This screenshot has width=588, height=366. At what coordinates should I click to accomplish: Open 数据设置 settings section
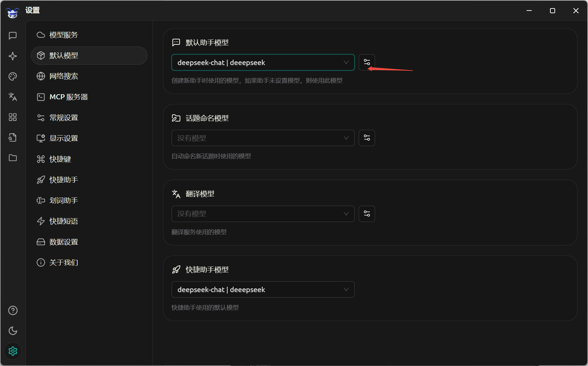click(89, 242)
